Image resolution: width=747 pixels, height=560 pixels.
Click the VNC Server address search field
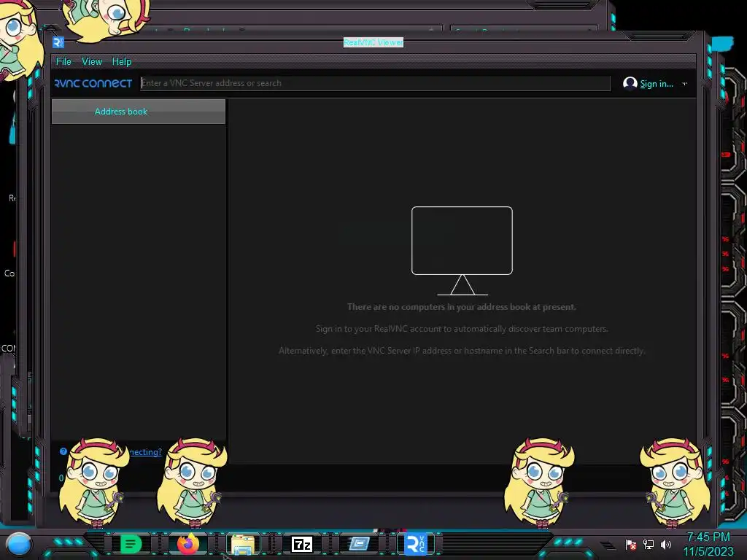pyautogui.click(x=376, y=83)
